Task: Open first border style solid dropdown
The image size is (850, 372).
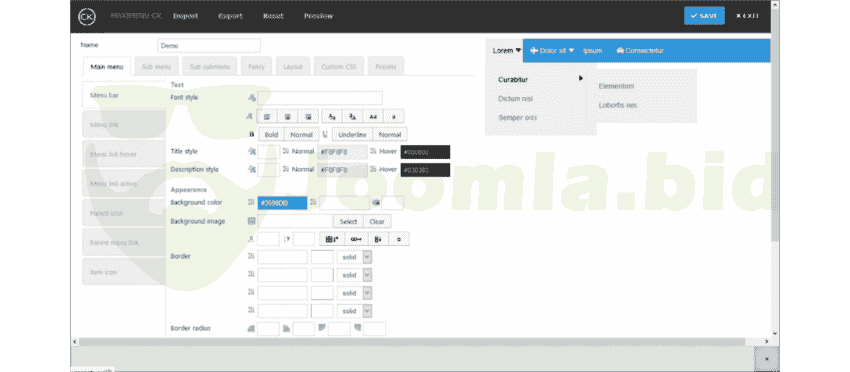Action: tap(355, 257)
